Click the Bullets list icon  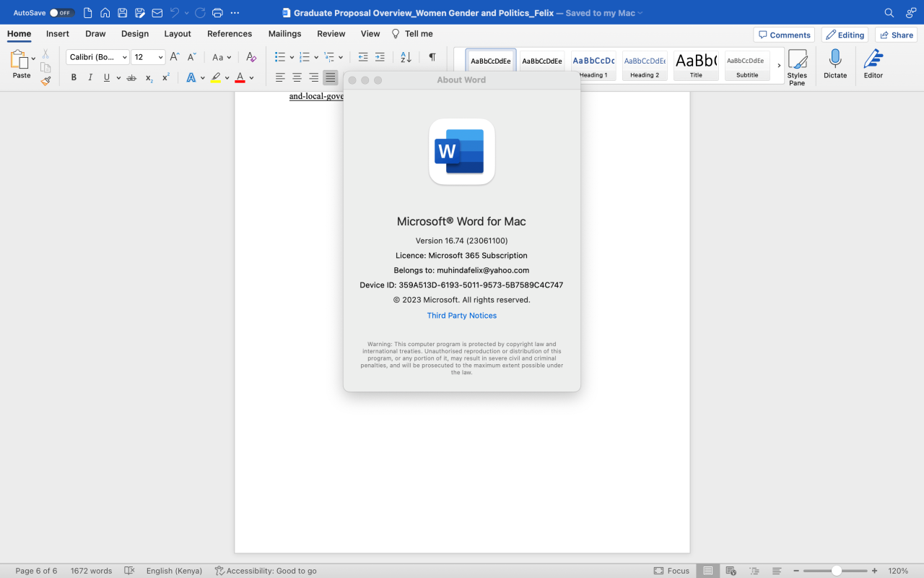click(280, 57)
